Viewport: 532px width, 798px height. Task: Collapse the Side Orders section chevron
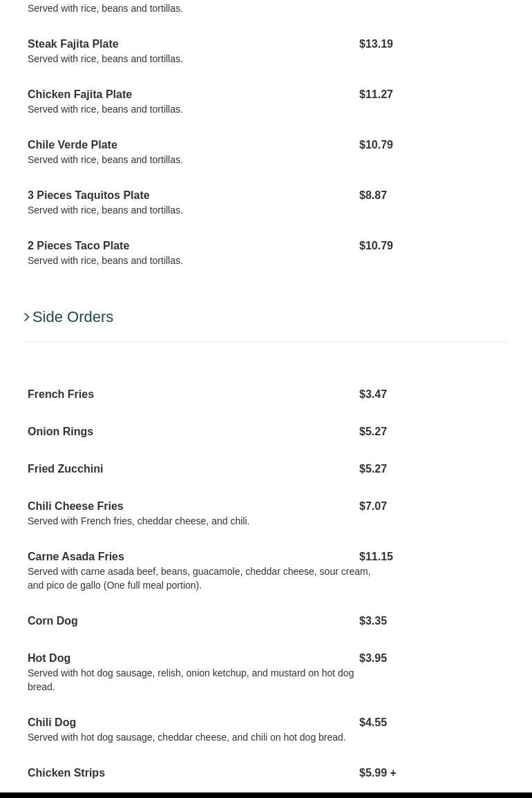(27, 317)
